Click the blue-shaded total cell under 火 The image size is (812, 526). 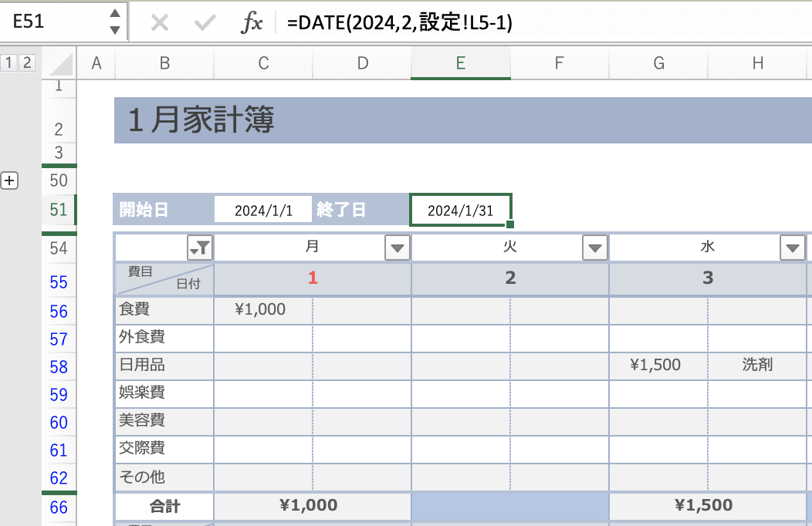(x=510, y=506)
